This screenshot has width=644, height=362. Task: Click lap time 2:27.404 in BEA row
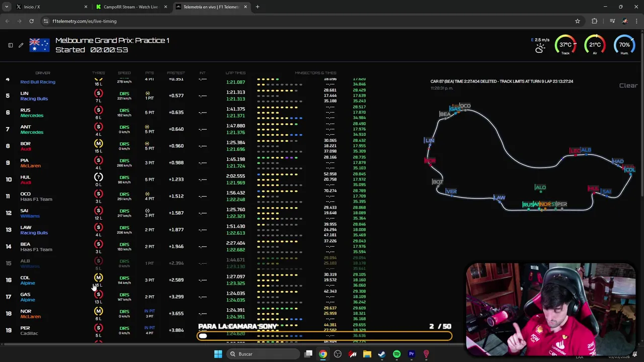(235, 243)
